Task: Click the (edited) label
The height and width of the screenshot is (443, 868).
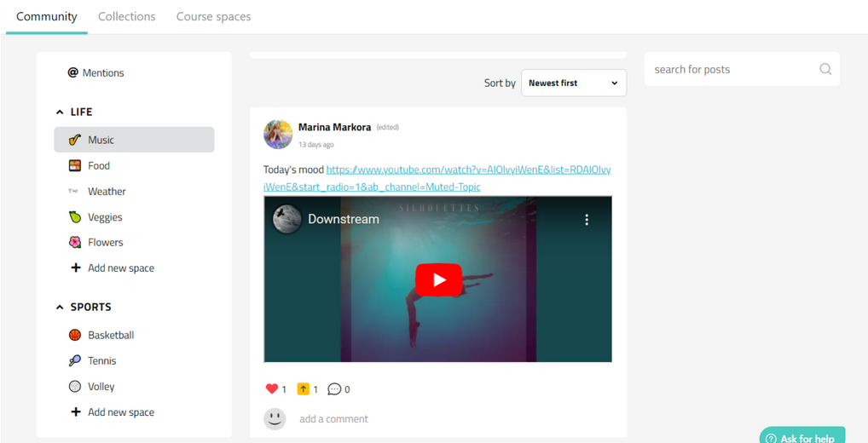Action: click(387, 127)
